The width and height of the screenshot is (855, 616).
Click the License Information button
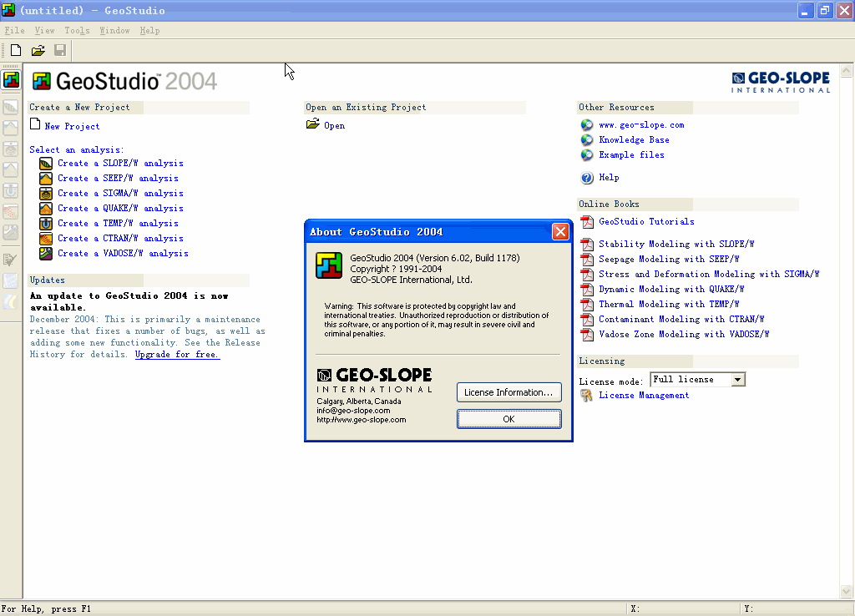pos(508,392)
